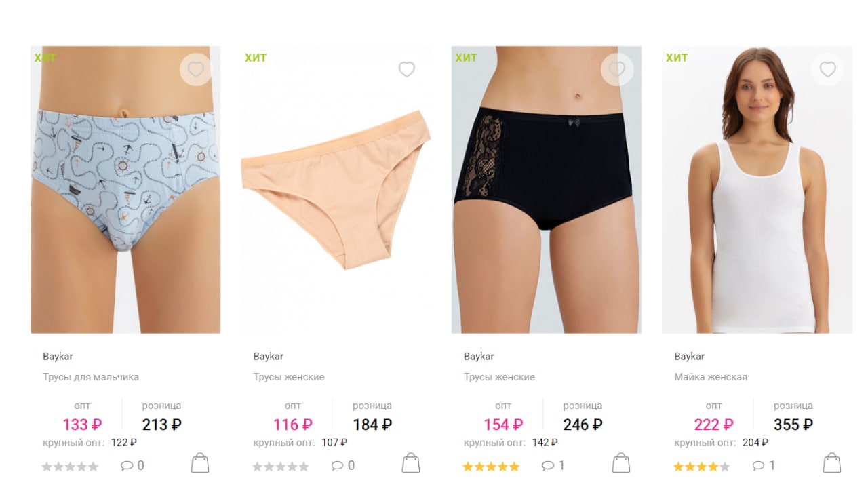Open comments for the boys' briefs product

pos(132,466)
